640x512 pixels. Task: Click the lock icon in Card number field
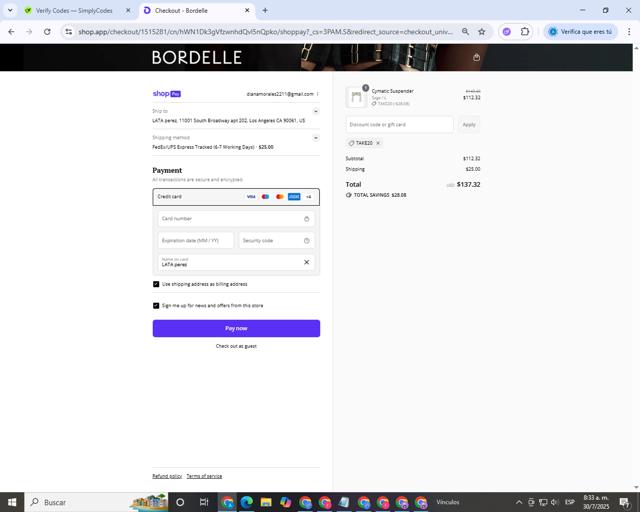click(x=307, y=219)
